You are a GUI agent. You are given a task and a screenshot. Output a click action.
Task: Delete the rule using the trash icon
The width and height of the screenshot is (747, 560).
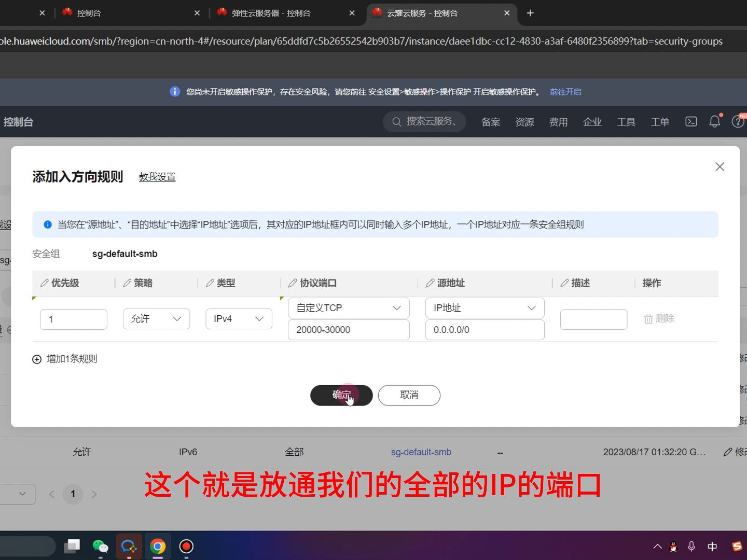[648, 319]
